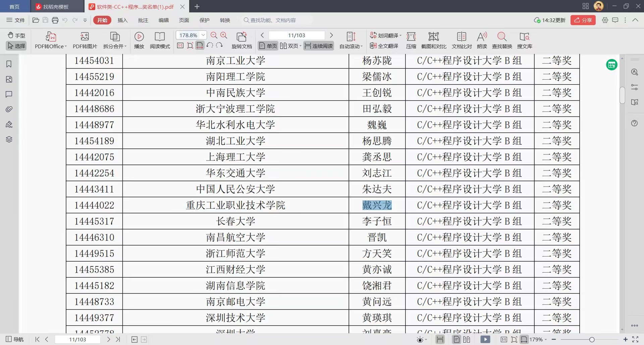
Task: Click the 播放 slideshow play icon
Action: [x=139, y=37]
